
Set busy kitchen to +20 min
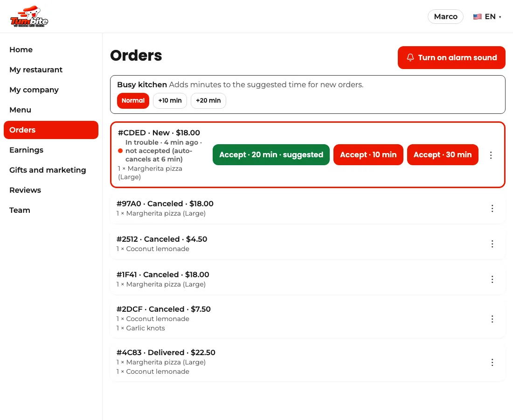pos(208,100)
